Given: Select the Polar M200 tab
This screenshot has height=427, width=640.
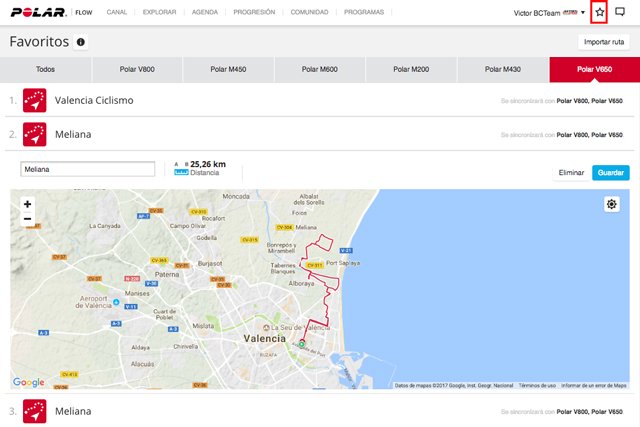Looking at the screenshot, I should click(x=411, y=69).
